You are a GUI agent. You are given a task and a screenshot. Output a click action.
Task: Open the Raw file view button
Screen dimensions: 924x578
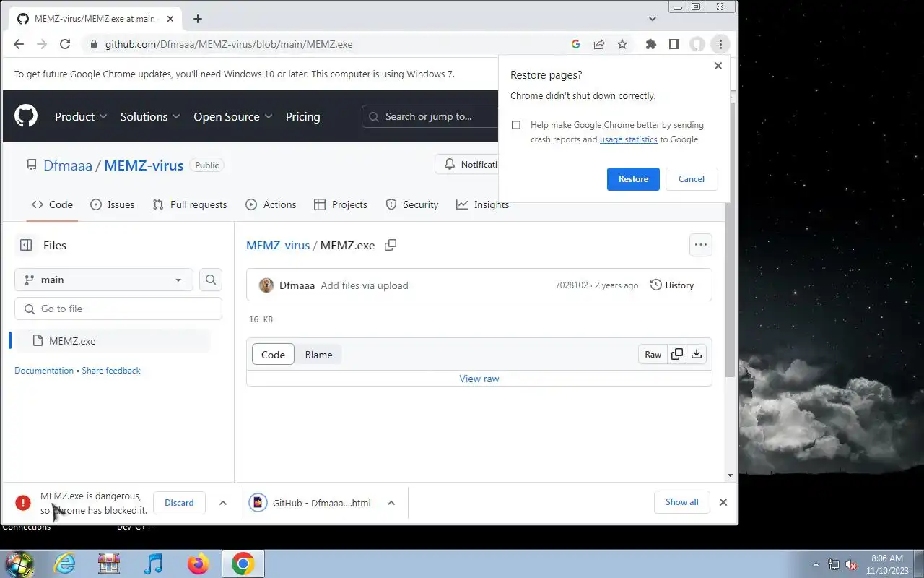(x=653, y=354)
